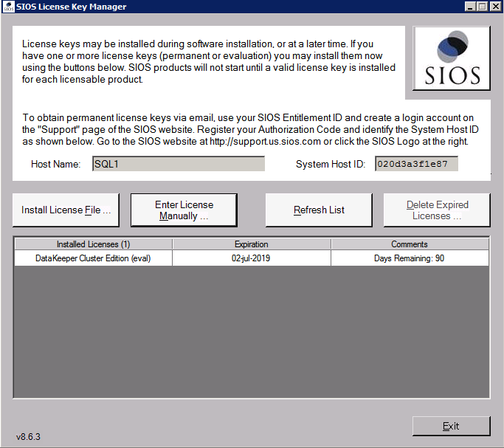Open Enter License Manually dialog
The width and height of the screenshot is (504, 448).
tap(184, 210)
